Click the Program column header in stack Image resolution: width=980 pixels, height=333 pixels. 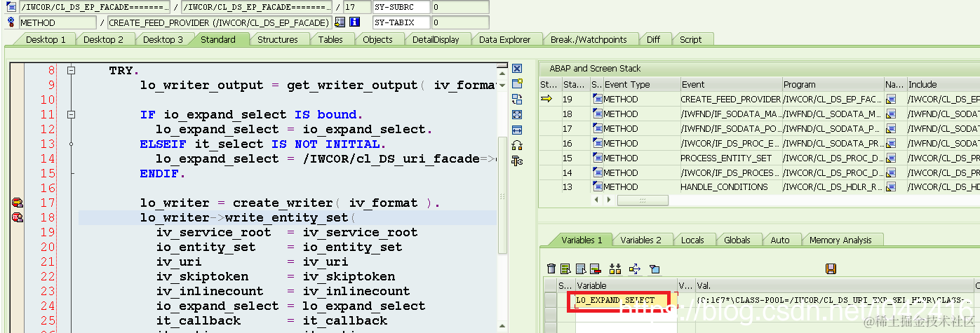[832, 85]
